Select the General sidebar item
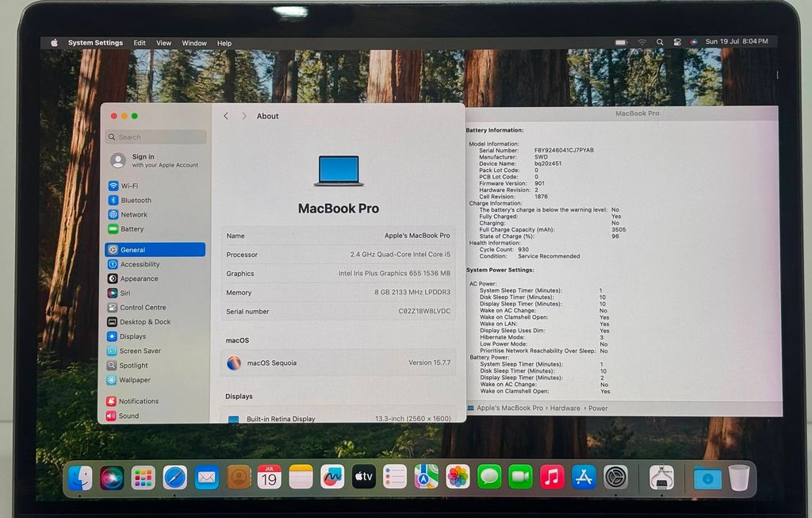The width and height of the screenshot is (812, 518). 155,250
